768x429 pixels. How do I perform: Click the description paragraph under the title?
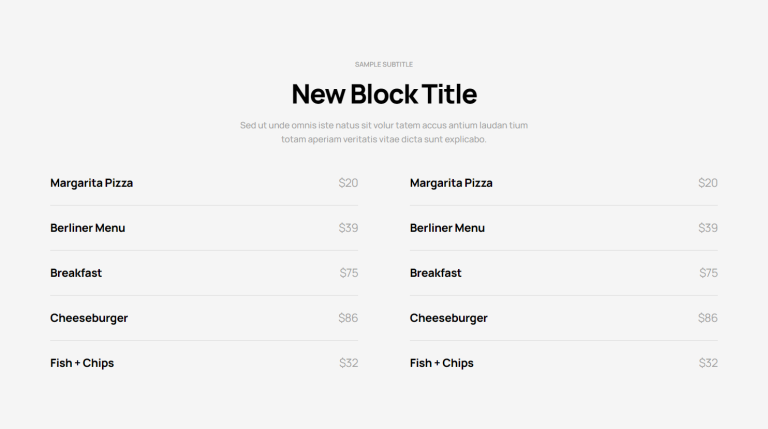[384, 132]
